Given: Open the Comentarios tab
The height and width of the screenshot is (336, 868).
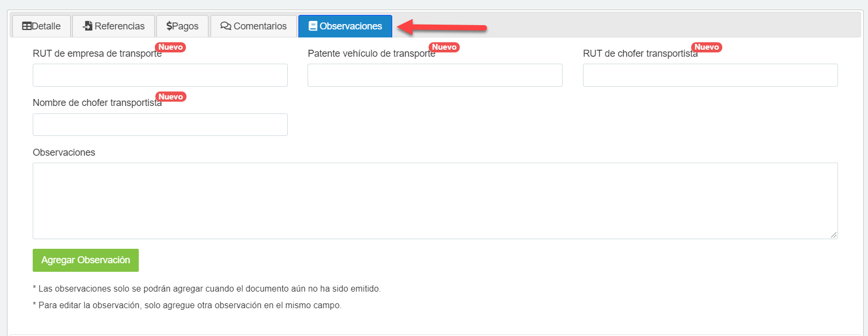Looking at the screenshot, I should (254, 26).
